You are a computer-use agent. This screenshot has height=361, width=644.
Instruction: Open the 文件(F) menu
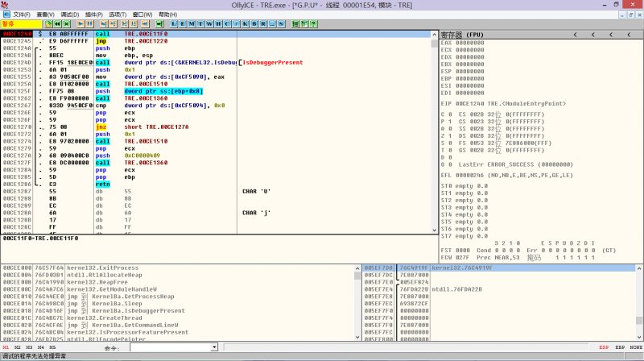click(21, 15)
